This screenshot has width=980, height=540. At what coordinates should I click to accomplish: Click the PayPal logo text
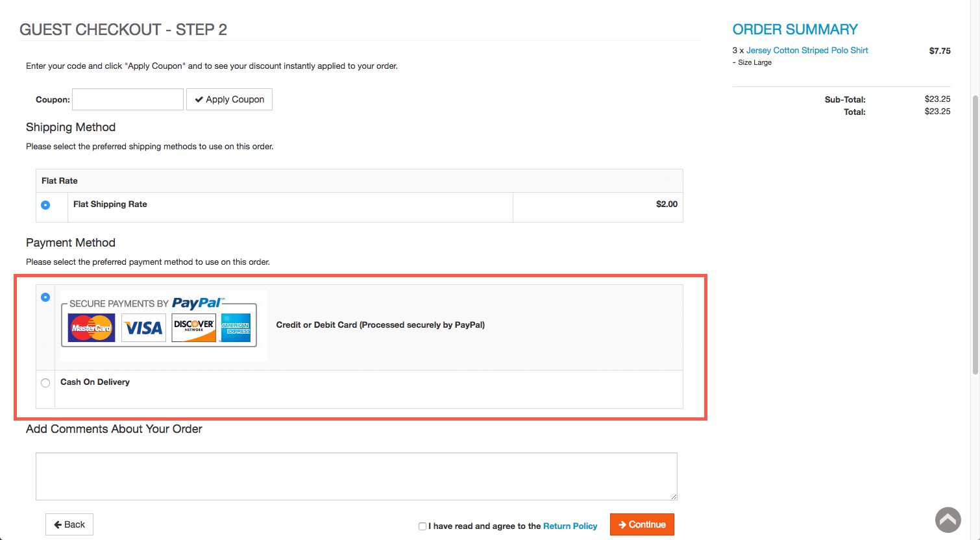[x=197, y=303]
